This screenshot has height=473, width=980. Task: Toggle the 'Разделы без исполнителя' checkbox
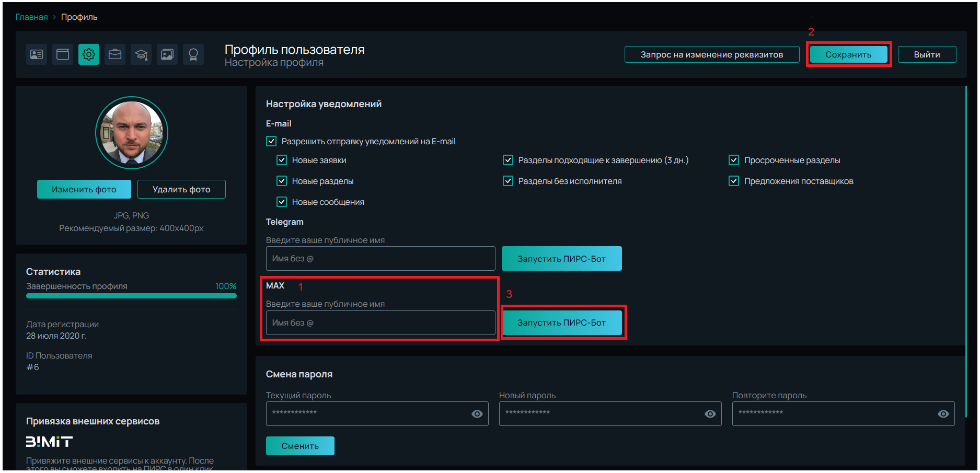(x=508, y=181)
